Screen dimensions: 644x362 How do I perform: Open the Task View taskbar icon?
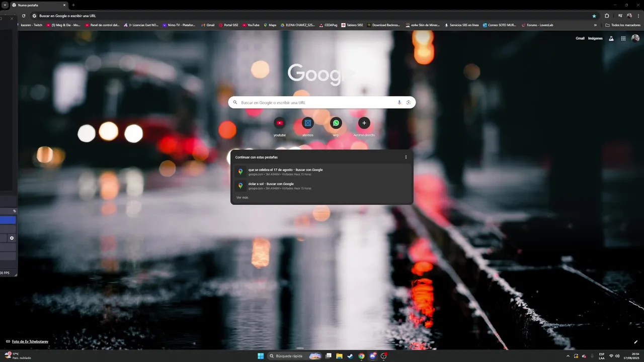coord(328,356)
